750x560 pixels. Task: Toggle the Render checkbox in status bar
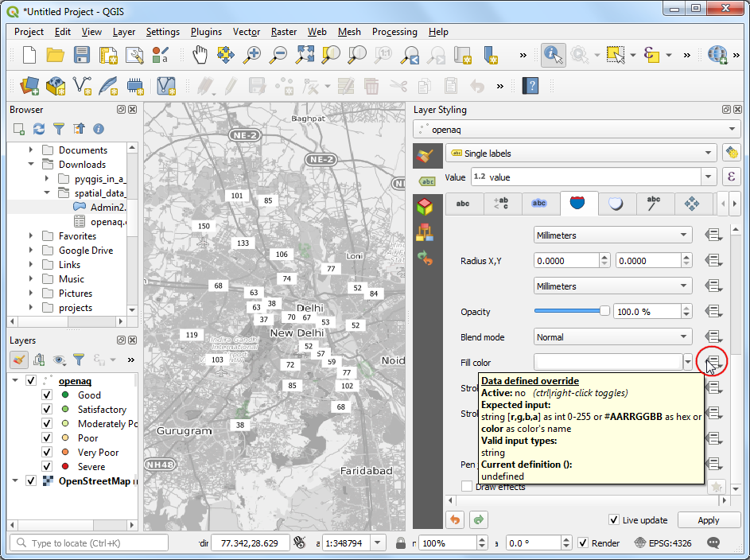(583, 543)
